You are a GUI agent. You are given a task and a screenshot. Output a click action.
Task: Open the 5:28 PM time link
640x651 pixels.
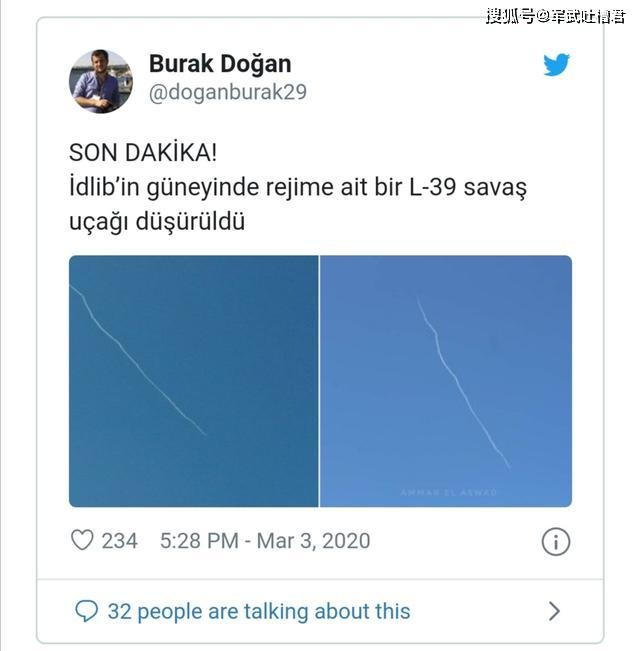point(199,541)
